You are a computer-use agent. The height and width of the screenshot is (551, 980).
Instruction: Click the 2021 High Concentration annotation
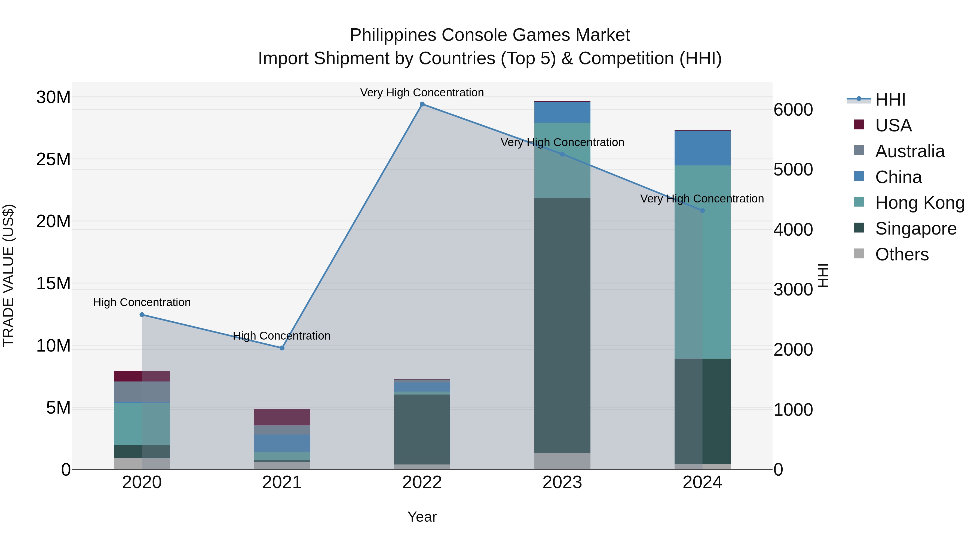tap(281, 336)
